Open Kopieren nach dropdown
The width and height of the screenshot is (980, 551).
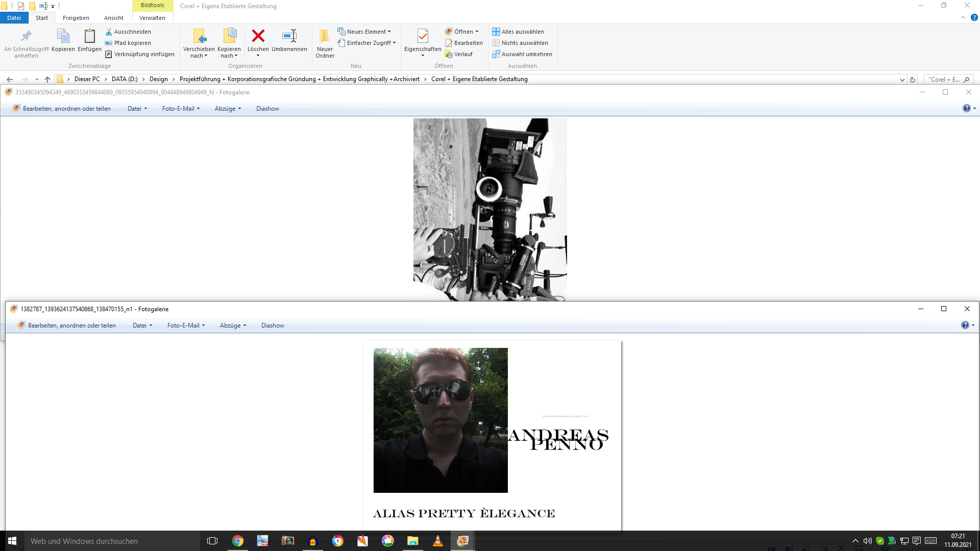(x=229, y=44)
